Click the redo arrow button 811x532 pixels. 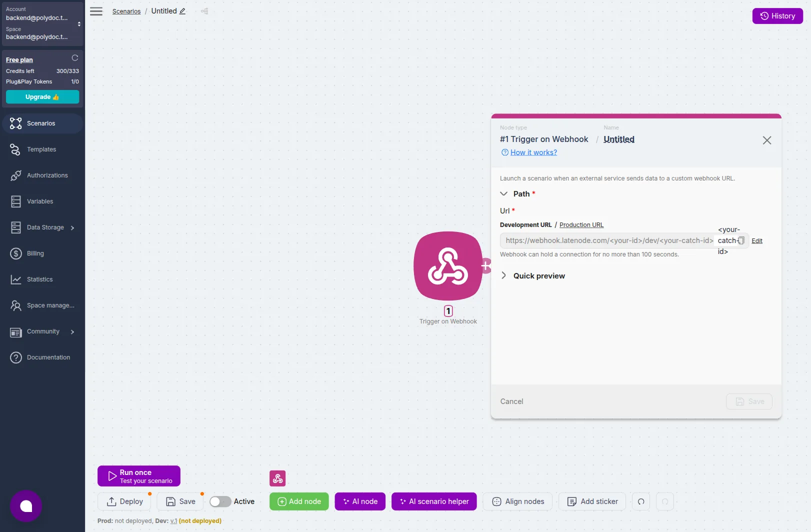click(x=665, y=501)
